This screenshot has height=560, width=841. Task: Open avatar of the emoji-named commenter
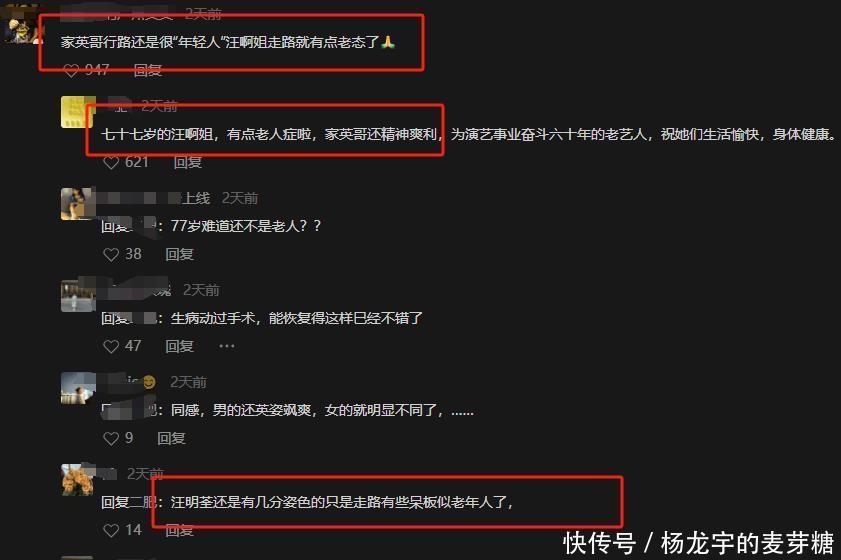tap(78, 388)
